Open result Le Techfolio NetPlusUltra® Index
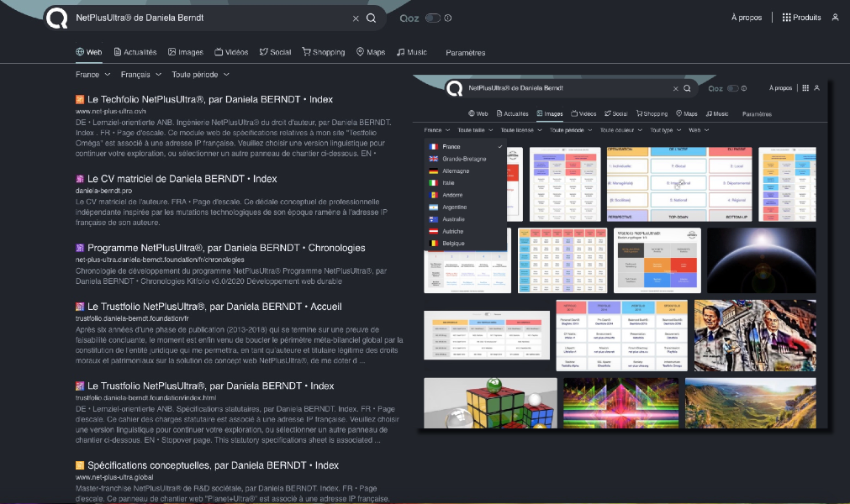 tap(210, 100)
